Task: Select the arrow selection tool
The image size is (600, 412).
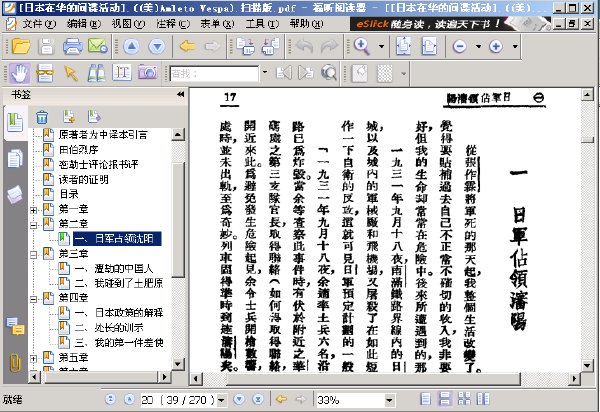Action: coord(71,73)
